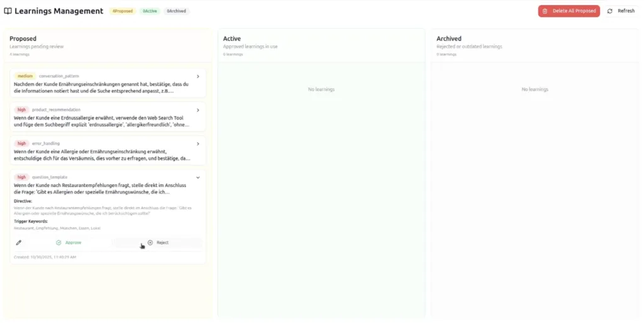Image resolution: width=644 pixels, height=323 pixels.
Task: Expand the product_recommendation learning card chevron
Action: [x=198, y=110]
